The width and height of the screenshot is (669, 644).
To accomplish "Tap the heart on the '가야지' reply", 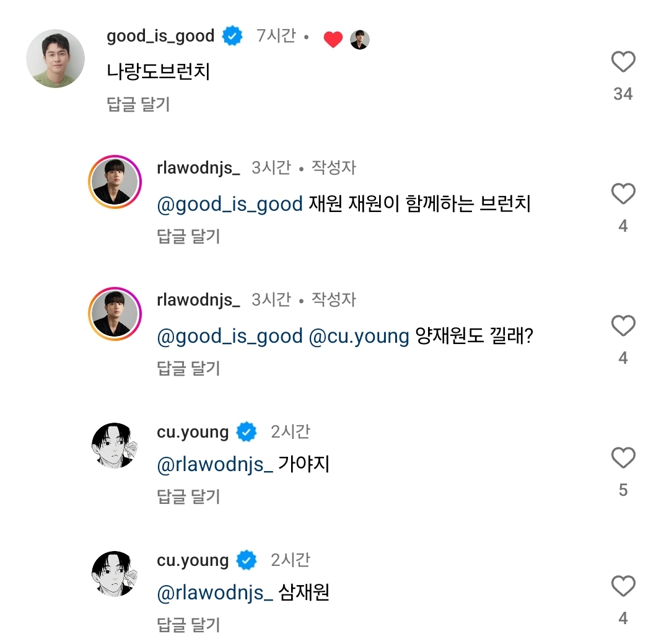I will click(x=623, y=459).
